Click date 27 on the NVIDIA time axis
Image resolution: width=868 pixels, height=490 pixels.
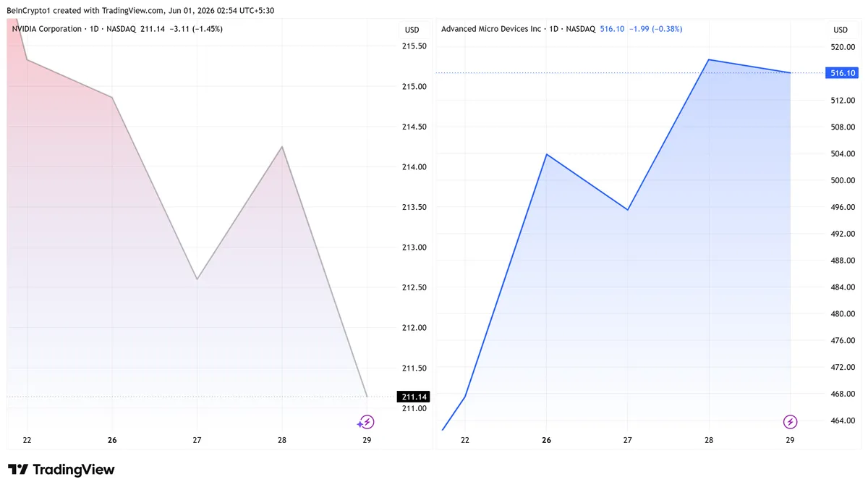click(197, 440)
